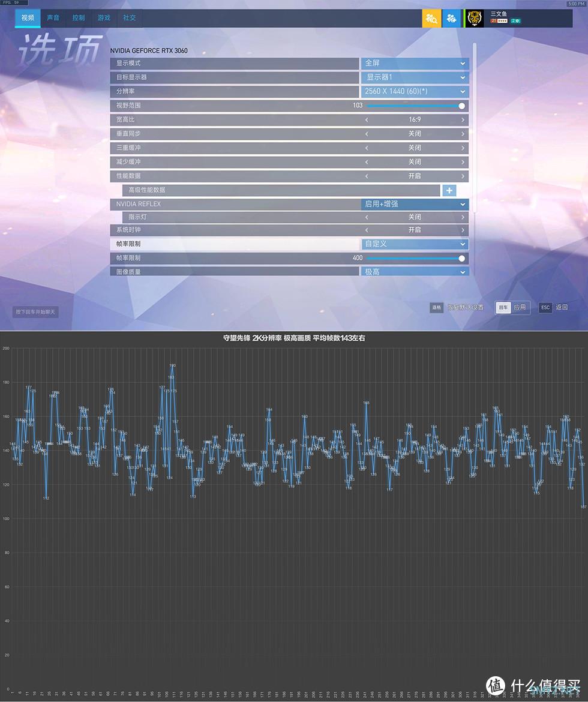This screenshot has height=702, width=588.
Task: Switch to the 视频 tab
Action: 28,18
